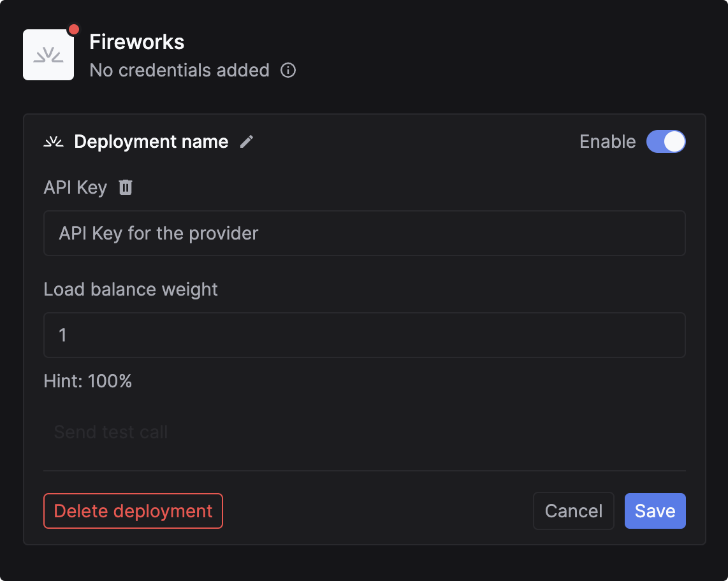Click the No credentials added text
728x581 pixels.
179,70
